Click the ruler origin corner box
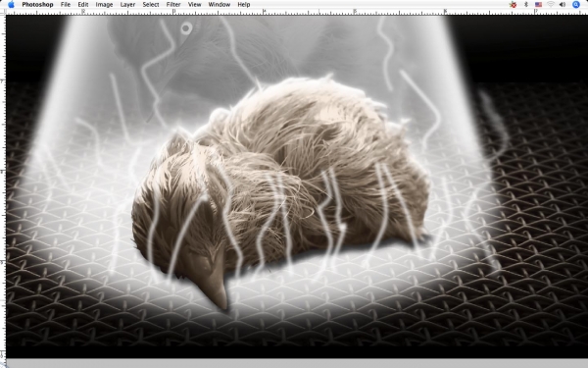This screenshot has width=588, height=368. point(3,12)
